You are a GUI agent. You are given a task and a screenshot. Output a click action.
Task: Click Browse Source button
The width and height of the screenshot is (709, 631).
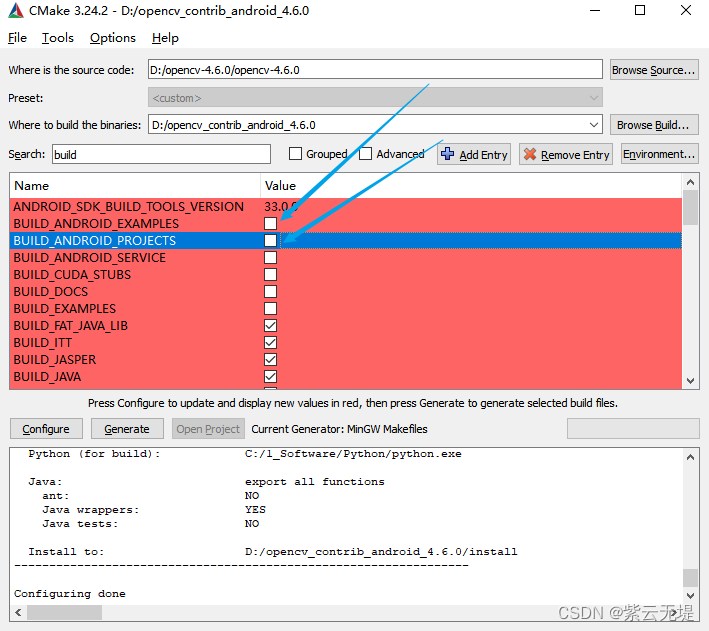(653, 70)
